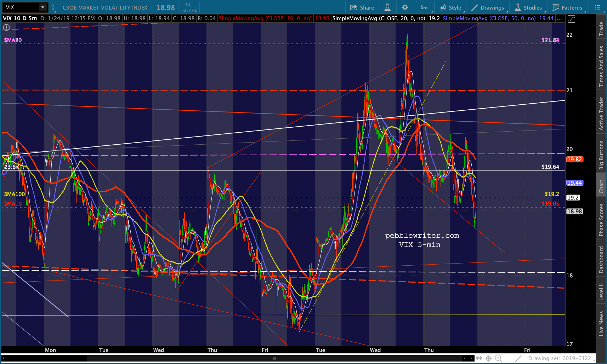This screenshot has width=607, height=364.
Task: Open the Drawings menu
Action: click(488, 7)
